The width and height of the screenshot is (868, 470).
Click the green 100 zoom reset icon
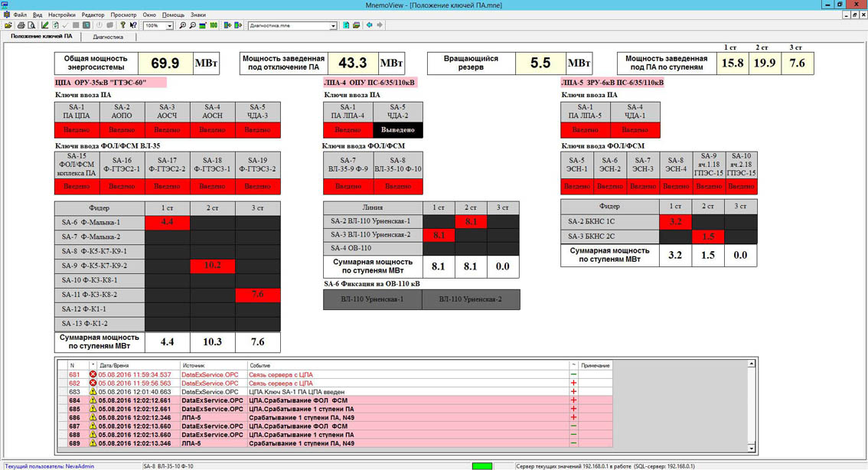point(214,25)
